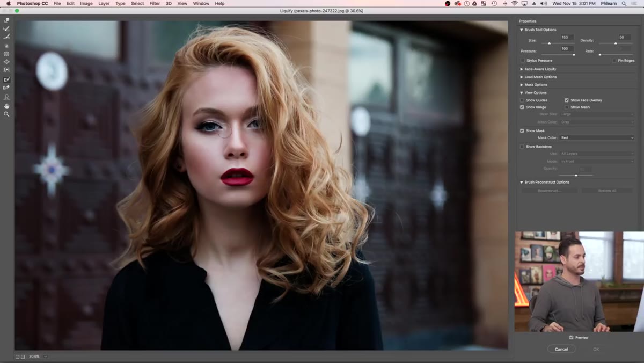This screenshot has width=644, height=363.
Task: Open the Layer menu
Action: click(104, 3)
